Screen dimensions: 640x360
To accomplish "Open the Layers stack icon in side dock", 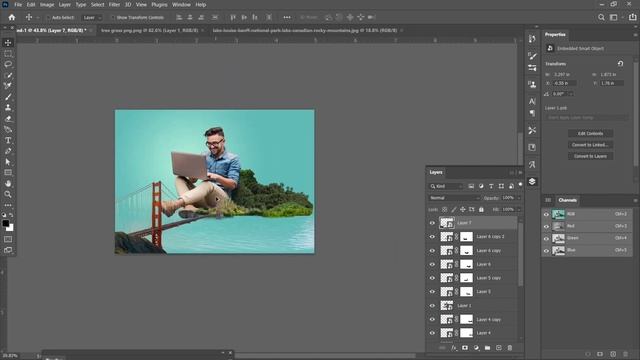I will coord(532,182).
